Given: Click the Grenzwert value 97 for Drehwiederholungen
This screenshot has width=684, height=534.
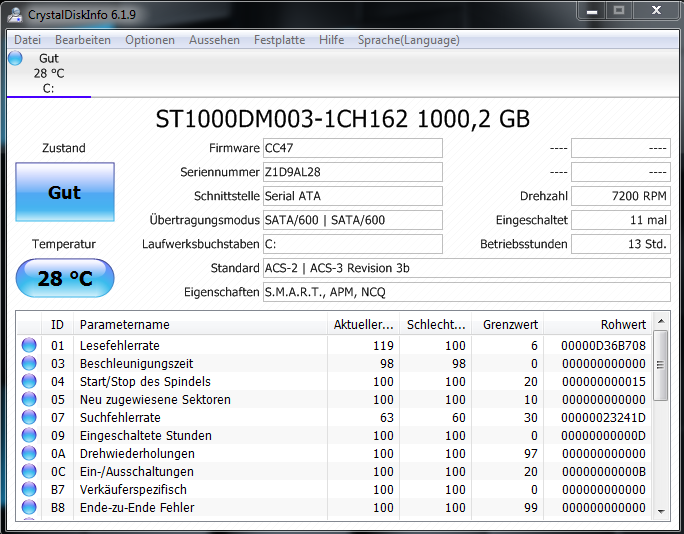Looking at the screenshot, I should 530,454.
